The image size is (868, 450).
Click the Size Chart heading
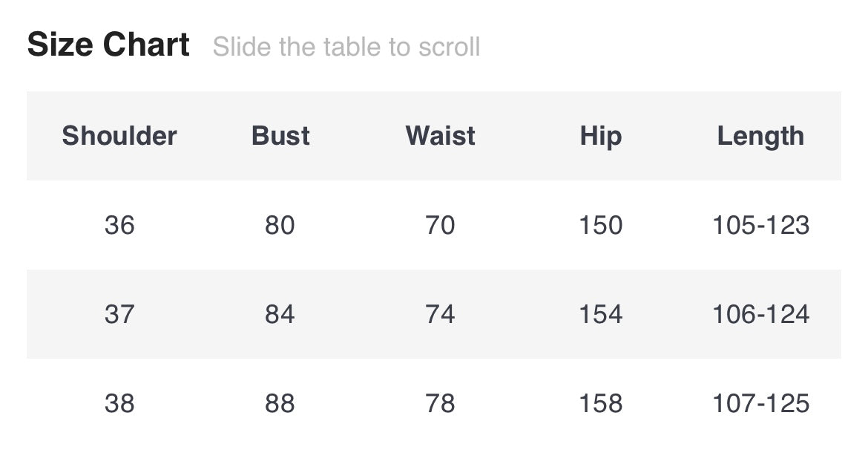pos(108,45)
